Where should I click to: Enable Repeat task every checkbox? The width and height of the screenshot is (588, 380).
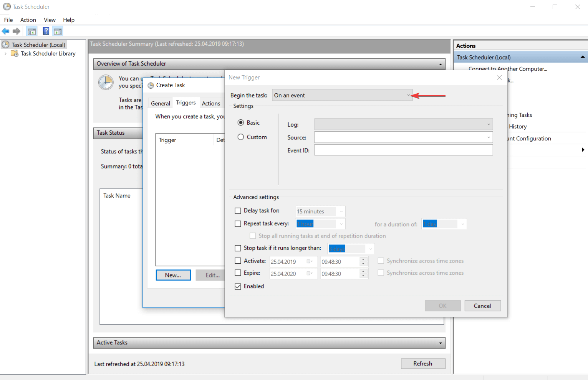click(x=238, y=224)
